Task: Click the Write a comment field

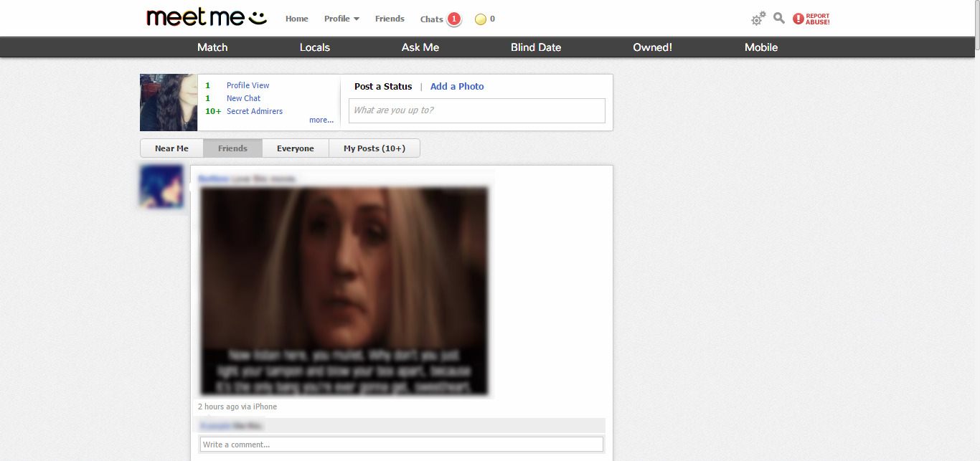Action: [401, 445]
